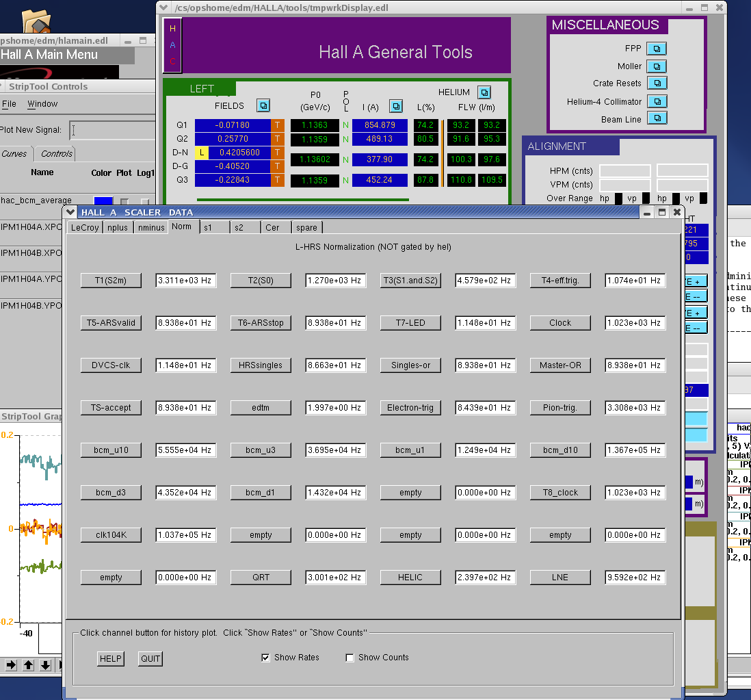Click the blue color swatch for hac_bcm_average

103,201
